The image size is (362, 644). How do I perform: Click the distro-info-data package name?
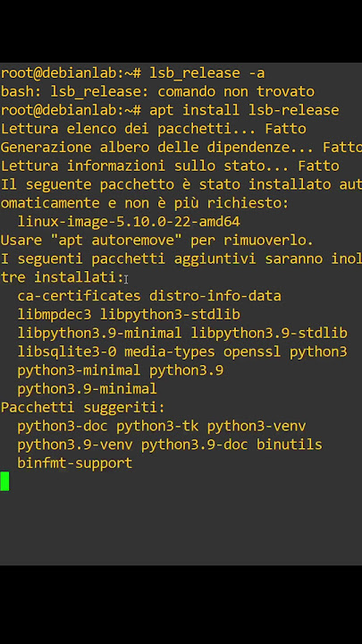(x=215, y=296)
